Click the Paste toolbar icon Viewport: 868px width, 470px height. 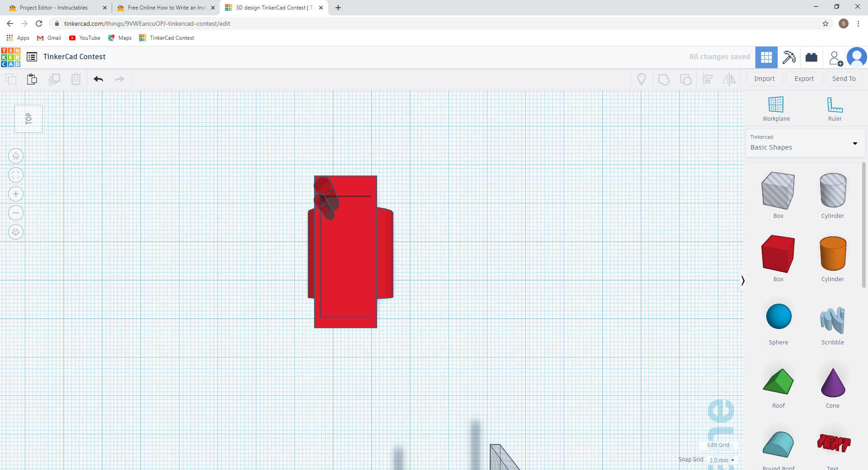pos(32,80)
